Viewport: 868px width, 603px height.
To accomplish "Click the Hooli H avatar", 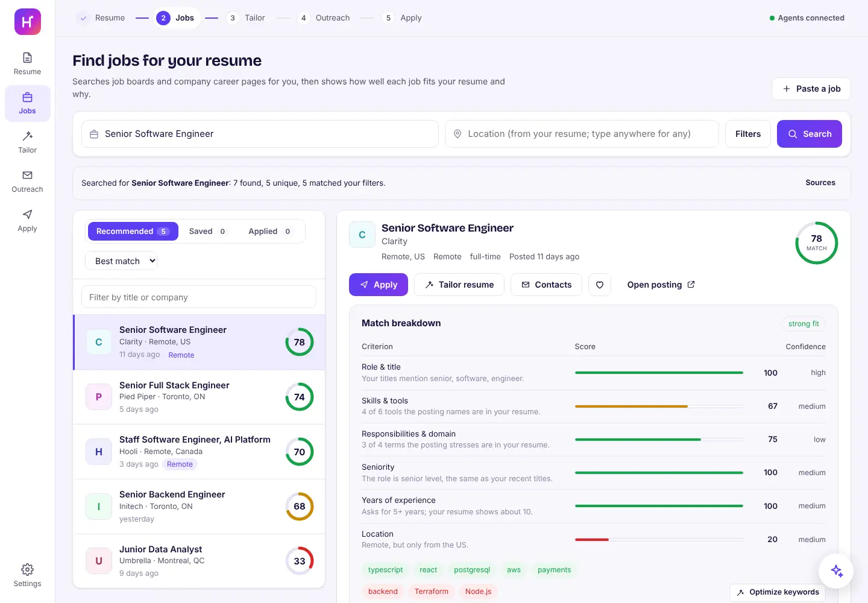I will (x=99, y=452).
